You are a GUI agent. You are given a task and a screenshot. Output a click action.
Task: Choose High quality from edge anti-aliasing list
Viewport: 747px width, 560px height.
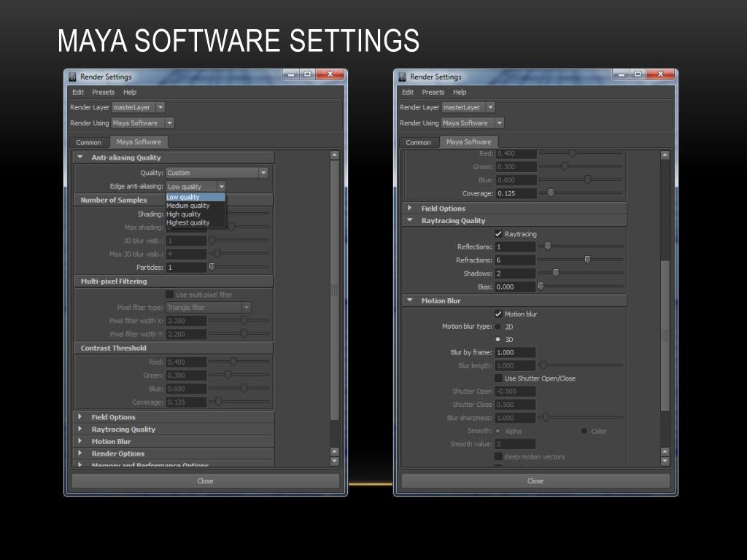[x=196, y=214]
